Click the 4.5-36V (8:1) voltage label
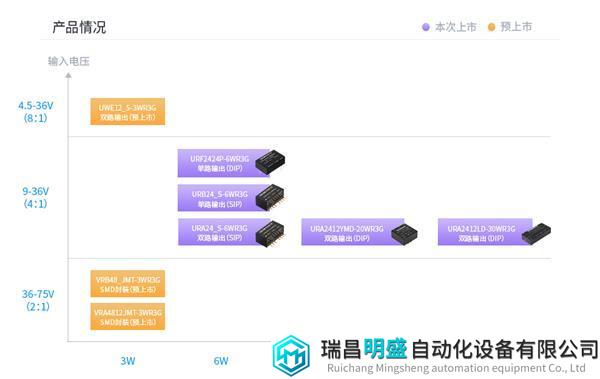 [36, 111]
